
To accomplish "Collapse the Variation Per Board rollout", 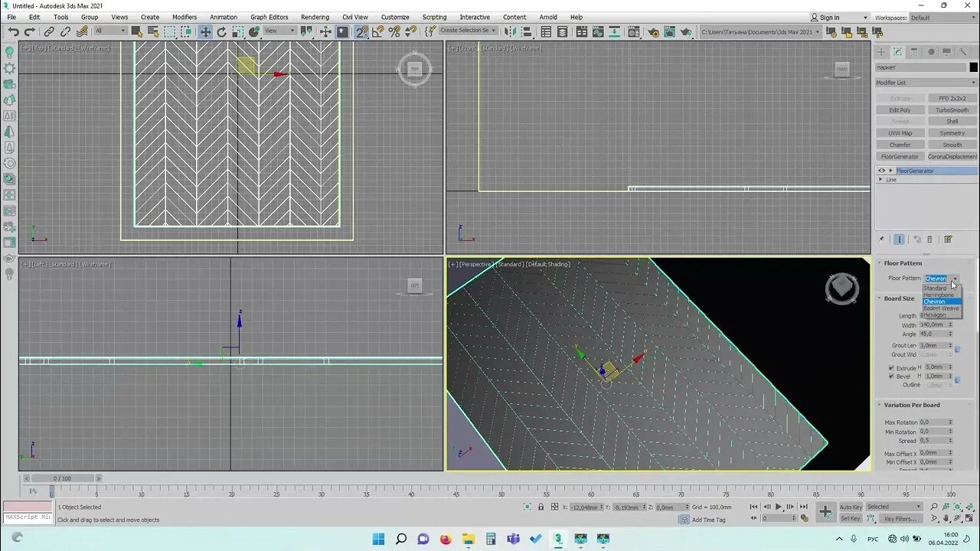I will pyautogui.click(x=880, y=405).
